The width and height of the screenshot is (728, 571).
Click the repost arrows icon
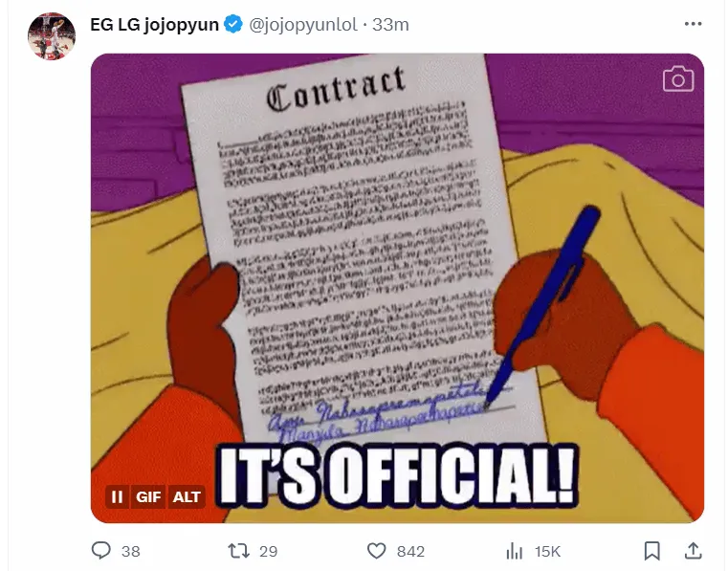pyautogui.click(x=237, y=551)
